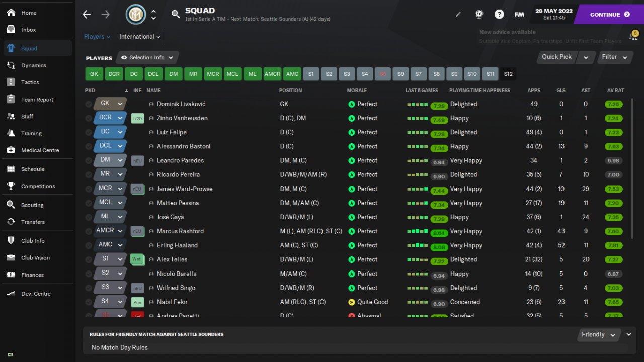Select the DCR position tab

(114, 74)
